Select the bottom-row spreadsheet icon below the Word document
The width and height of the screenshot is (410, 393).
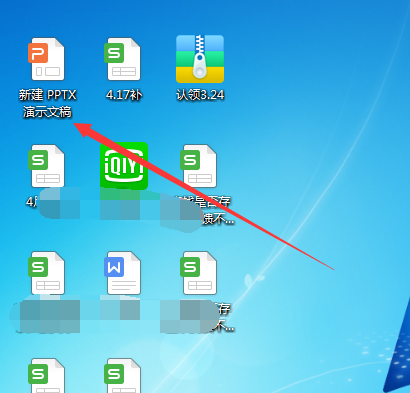click(x=123, y=375)
